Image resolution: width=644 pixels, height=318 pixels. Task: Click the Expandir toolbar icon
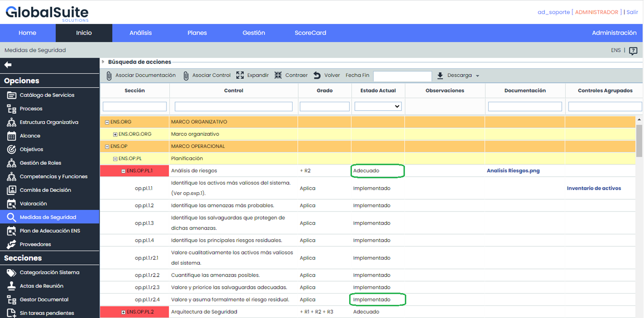(240, 75)
